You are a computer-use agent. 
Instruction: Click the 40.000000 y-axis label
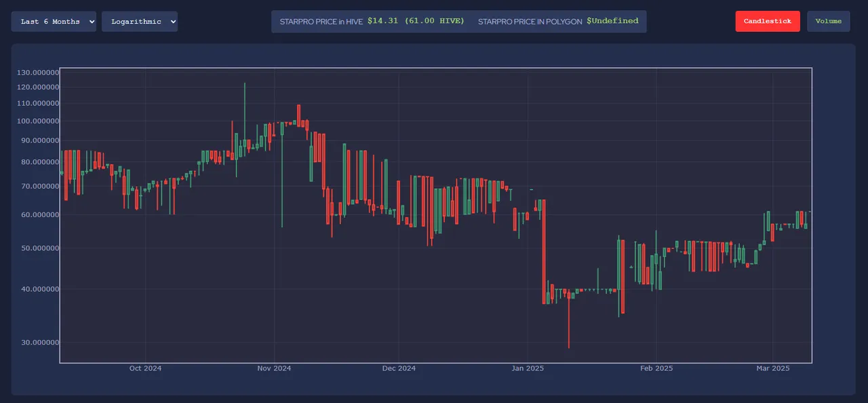coord(40,289)
